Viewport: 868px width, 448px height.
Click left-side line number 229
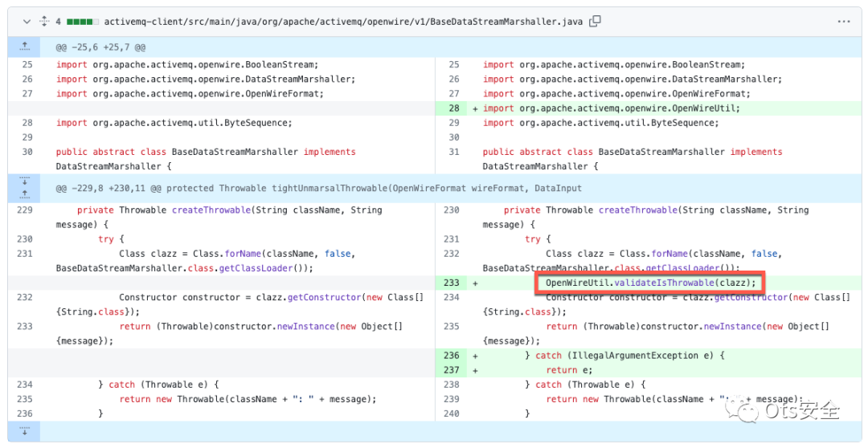(25, 210)
